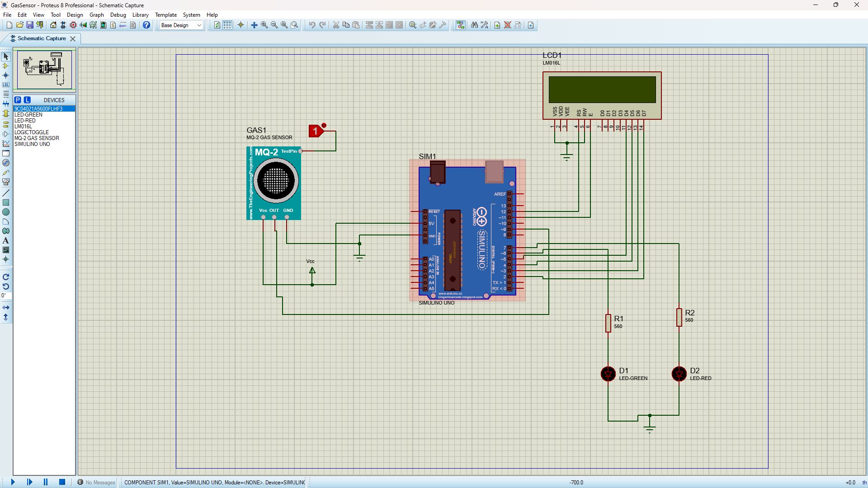Undo the last change

(x=312, y=25)
